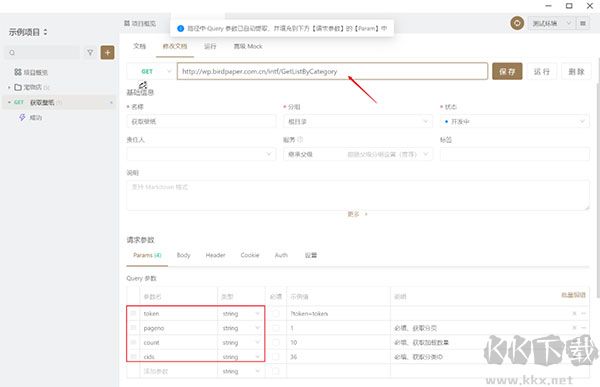Click the request URL input field

coord(332,72)
